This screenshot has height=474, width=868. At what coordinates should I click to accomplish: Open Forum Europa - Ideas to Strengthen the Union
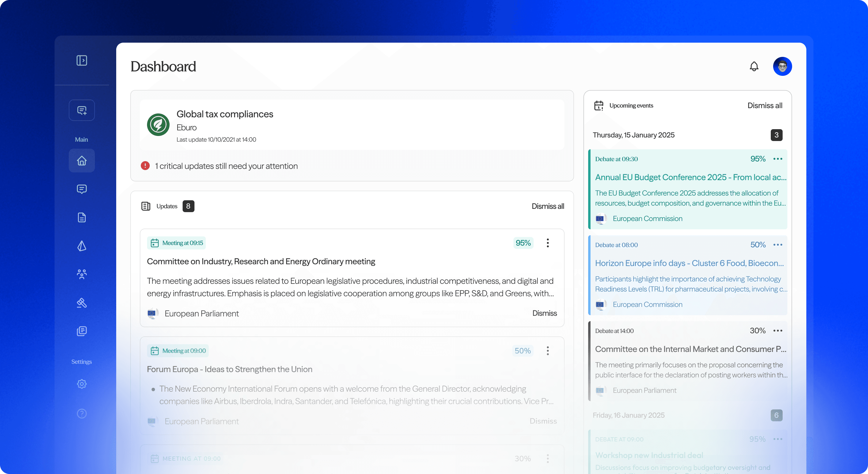click(x=229, y=369)
